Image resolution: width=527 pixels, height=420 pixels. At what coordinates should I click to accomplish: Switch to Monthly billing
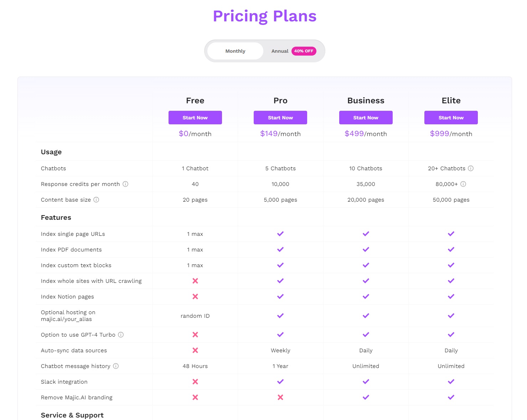(235, 51)
